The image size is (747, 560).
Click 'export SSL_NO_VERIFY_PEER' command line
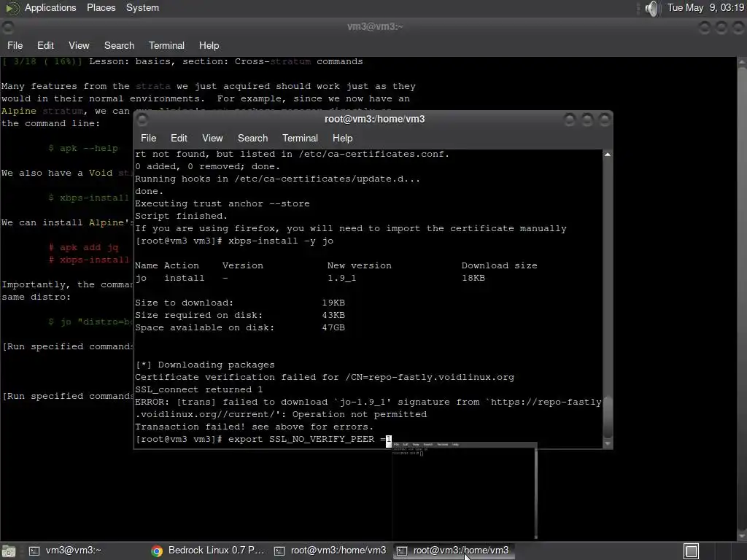(301, 439)
